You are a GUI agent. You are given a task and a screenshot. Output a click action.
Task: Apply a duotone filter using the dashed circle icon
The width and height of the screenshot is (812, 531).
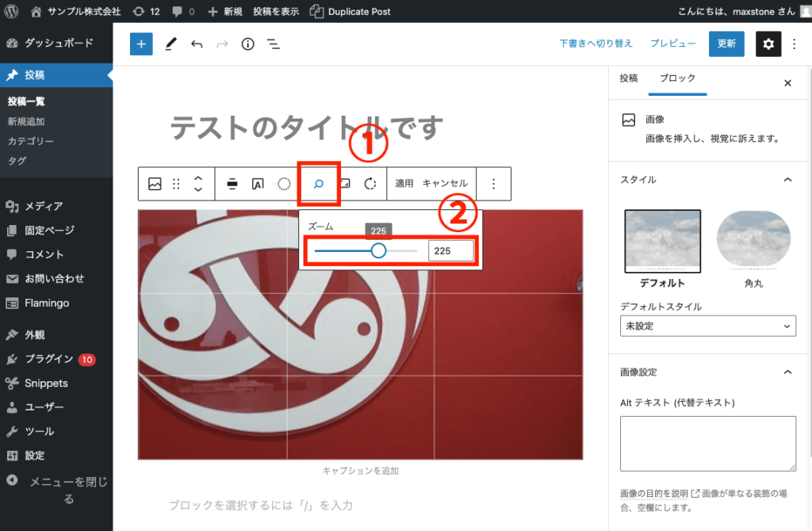(x=282, y=183)
